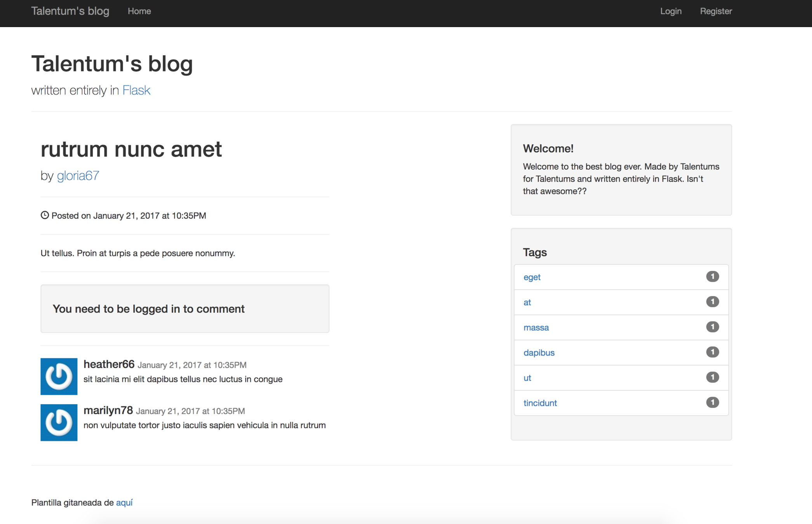
Task: Click the clock icon by post date
Action: 45,215
